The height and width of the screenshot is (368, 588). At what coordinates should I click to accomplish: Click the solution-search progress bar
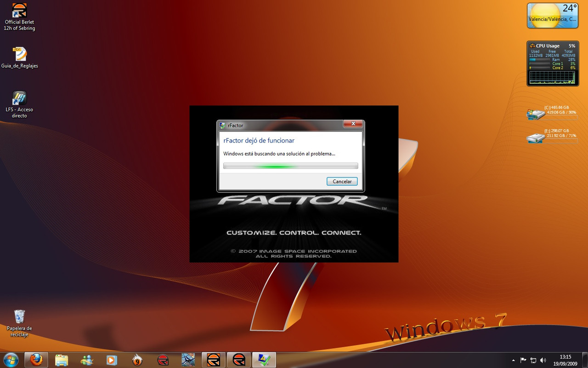pyautogui.click(x=290, y=166)
